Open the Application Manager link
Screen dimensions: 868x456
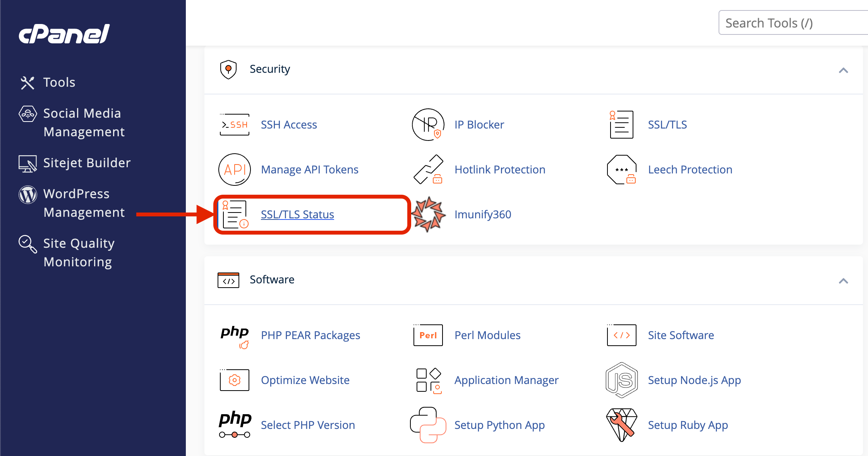(506, 380)
